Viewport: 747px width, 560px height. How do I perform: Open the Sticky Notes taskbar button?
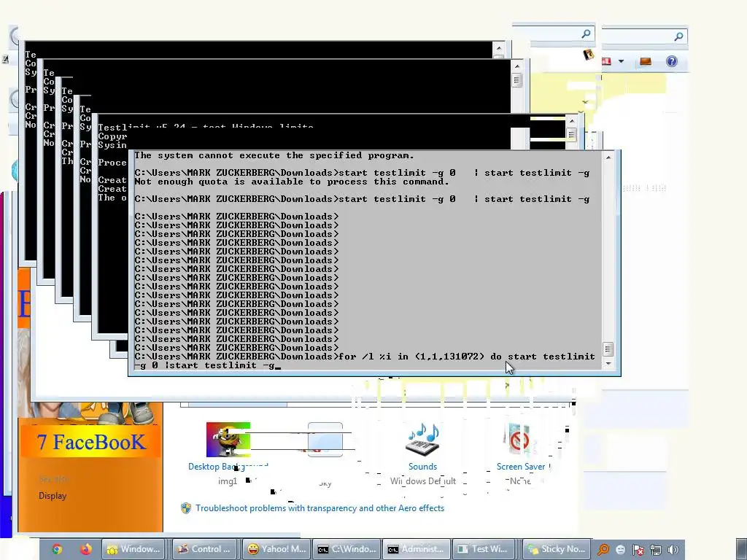[557, 549]
